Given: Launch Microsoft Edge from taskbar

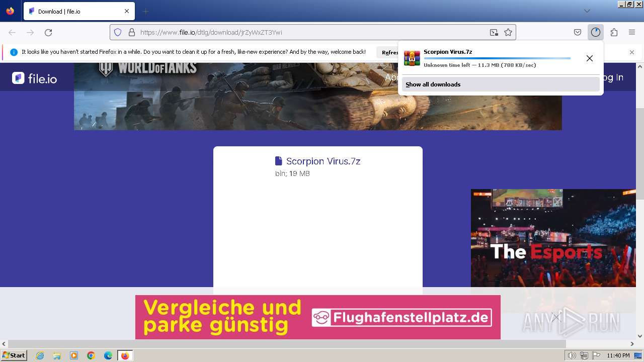Looking at the screenshot, I should pos(108,355).
